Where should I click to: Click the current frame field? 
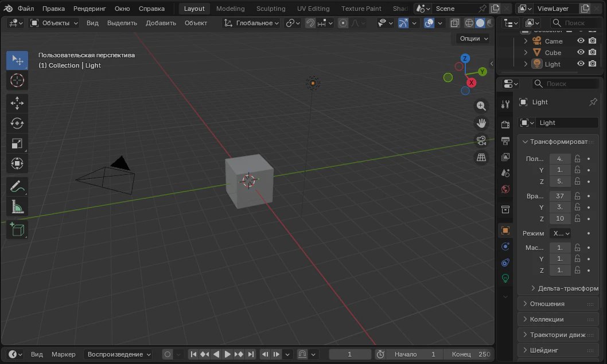349,354
